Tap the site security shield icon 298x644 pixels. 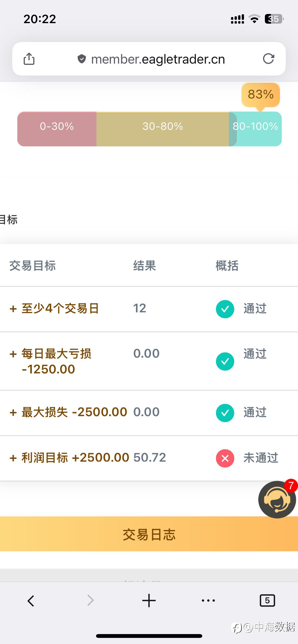[x=82, y=59]
